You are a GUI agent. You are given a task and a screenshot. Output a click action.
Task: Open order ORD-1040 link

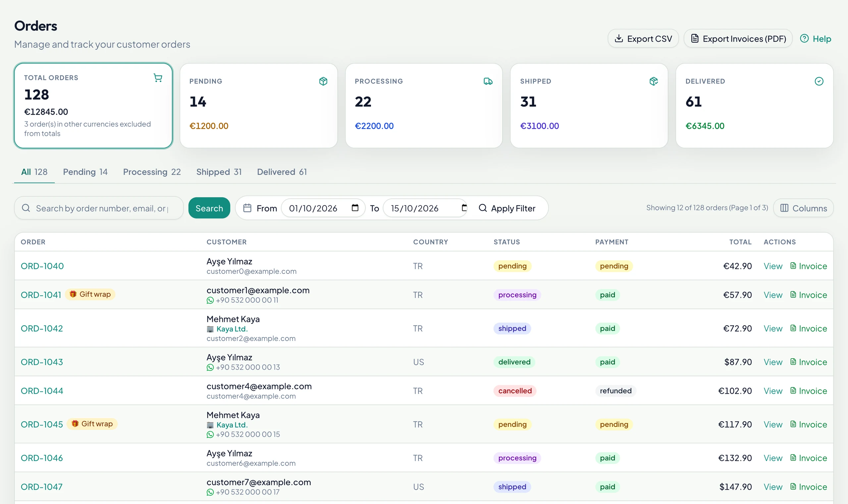click(42, 266)
